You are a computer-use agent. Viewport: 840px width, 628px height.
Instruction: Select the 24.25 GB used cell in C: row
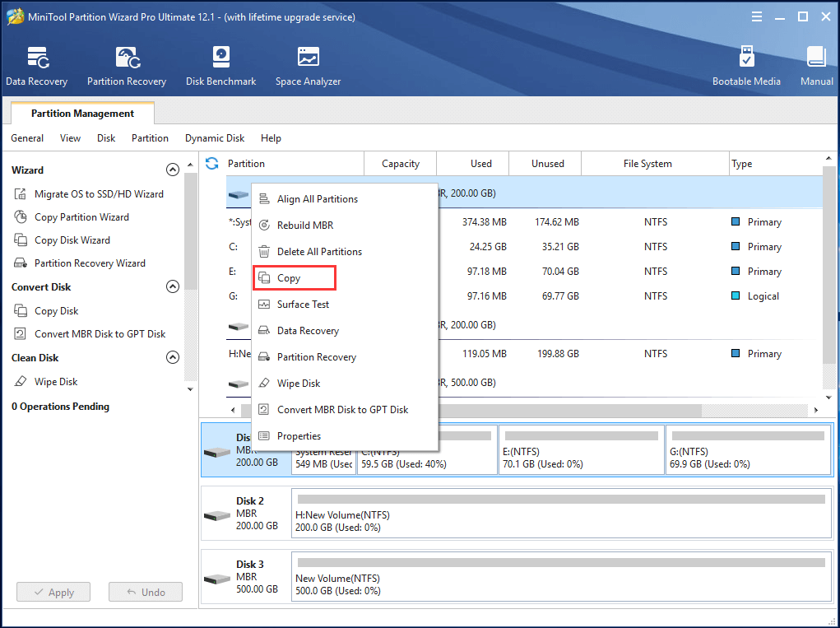coord(488,246)
